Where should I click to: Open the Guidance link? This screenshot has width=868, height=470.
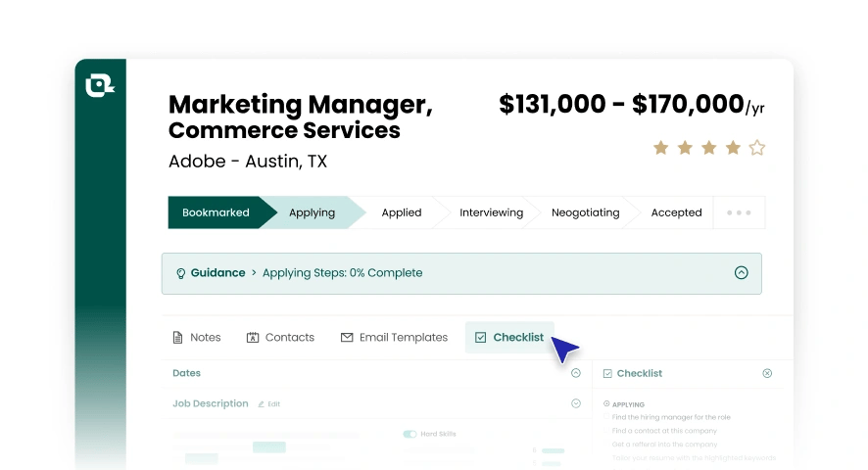pyautogui.click(x=217, y=273)
